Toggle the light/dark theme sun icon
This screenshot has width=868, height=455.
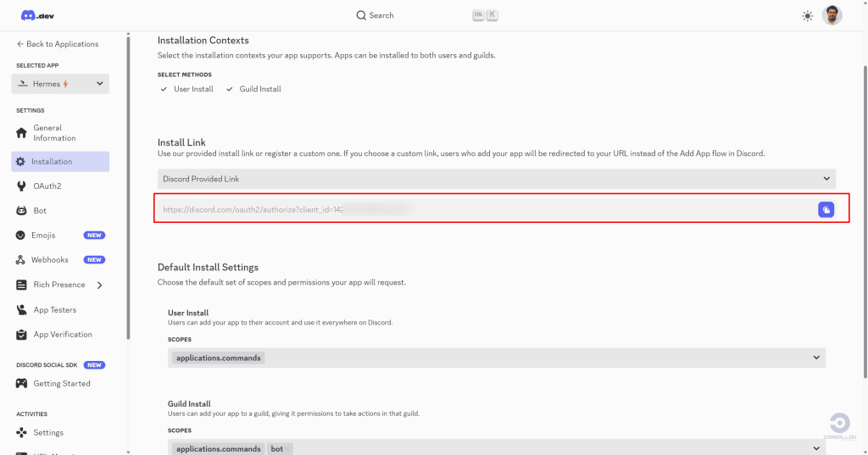[807, 16]
